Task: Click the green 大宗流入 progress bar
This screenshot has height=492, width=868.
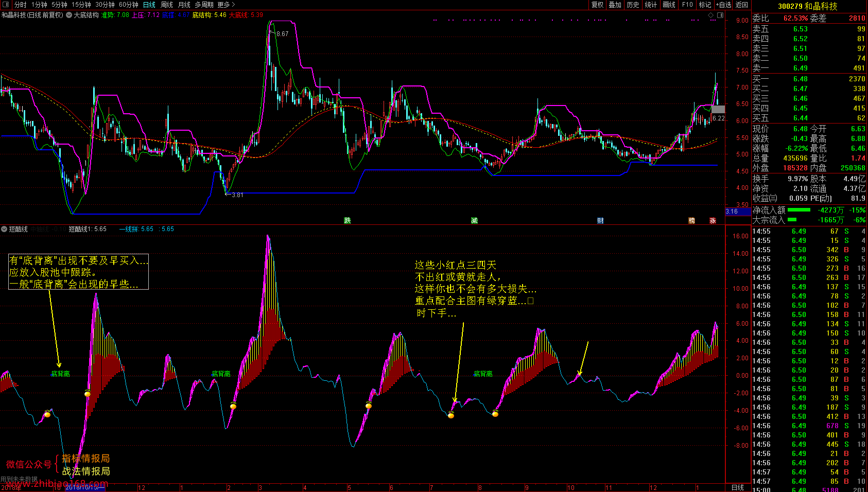Action: (792, 220)
